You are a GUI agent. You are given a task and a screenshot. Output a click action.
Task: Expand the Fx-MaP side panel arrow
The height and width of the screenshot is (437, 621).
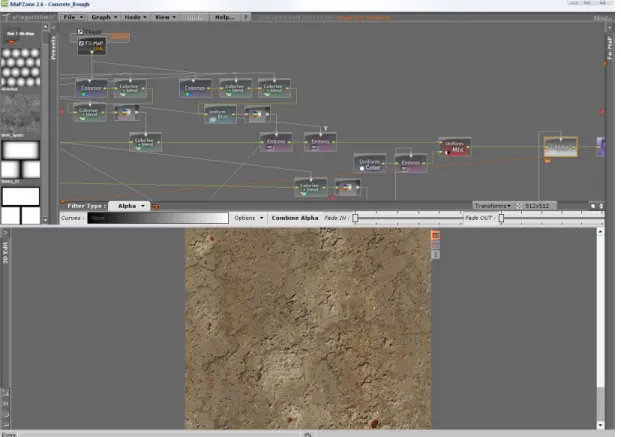point(609,27)
